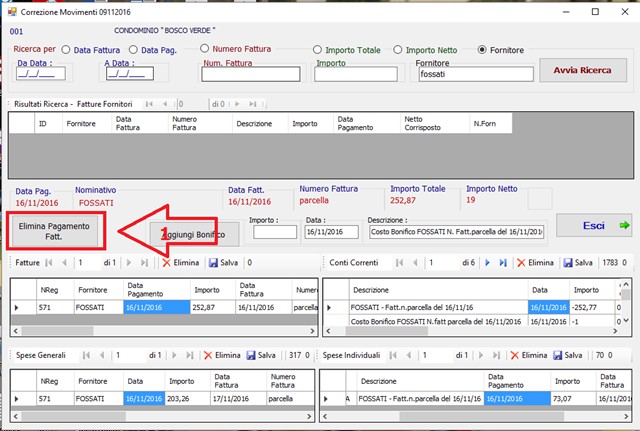The image size is (640, 431).
Task: Click the red X Elimina in Fatture toolbar
Action: tap(180, 263)
